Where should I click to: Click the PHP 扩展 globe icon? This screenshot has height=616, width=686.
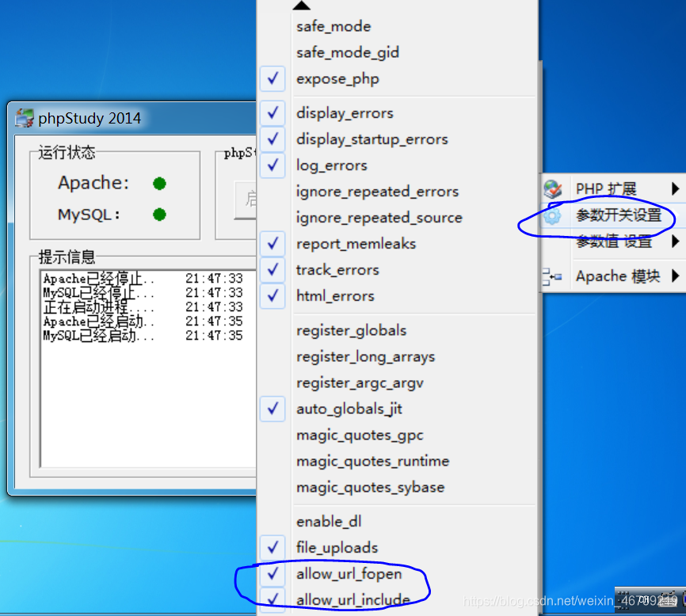553,189
